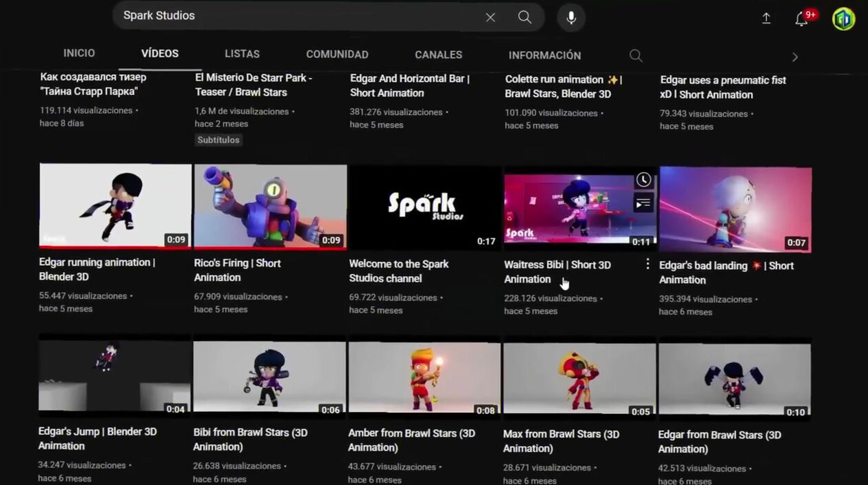Click '34.247 visualizaciones' view count
The width and height of the screenshot is (868, 485).
[82, 465]
